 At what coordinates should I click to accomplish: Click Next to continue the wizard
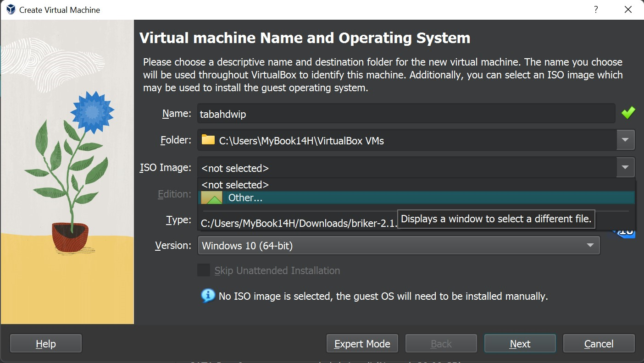pos(520,344)
